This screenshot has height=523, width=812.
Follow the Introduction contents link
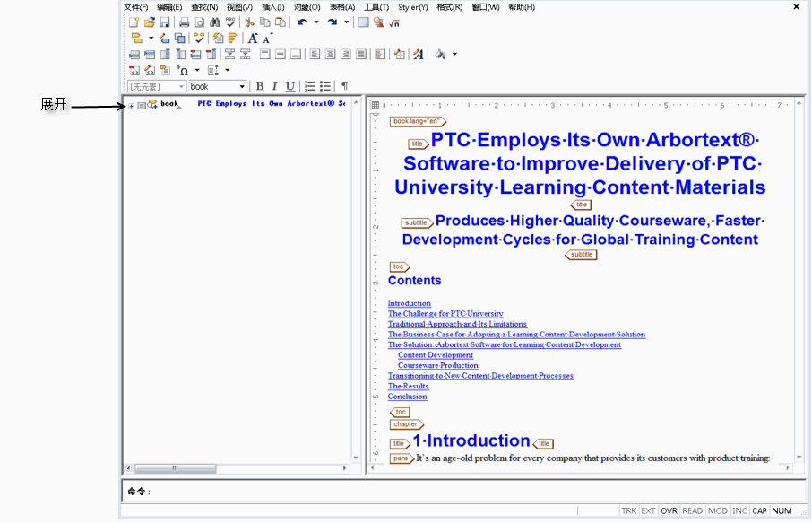point(409,303)
